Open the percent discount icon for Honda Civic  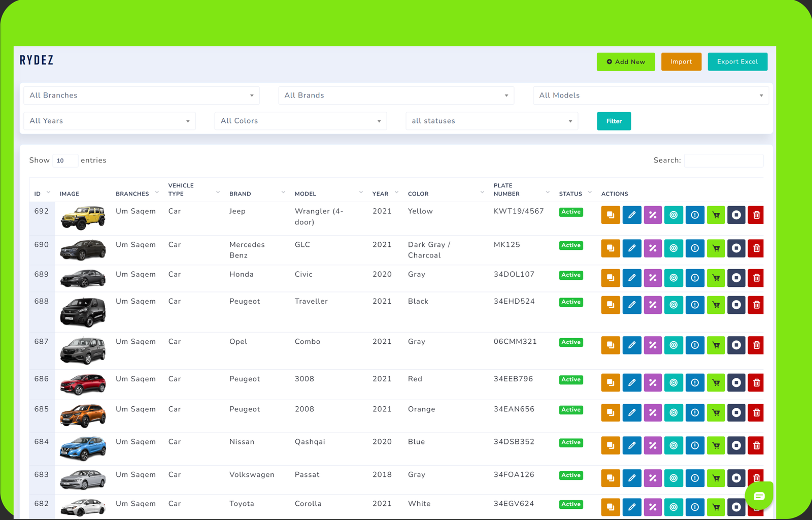click(x=653, y=278)
